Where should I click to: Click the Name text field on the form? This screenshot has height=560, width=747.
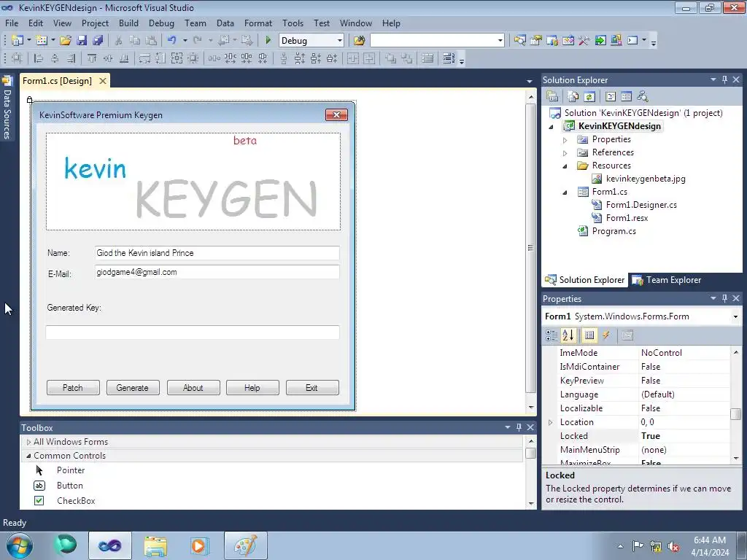[217, 253]
